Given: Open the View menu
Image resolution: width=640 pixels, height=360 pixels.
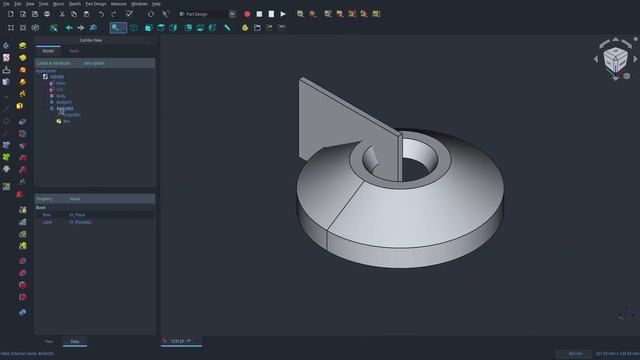Looking at the screenshot, I should click(x=30, y=4).
